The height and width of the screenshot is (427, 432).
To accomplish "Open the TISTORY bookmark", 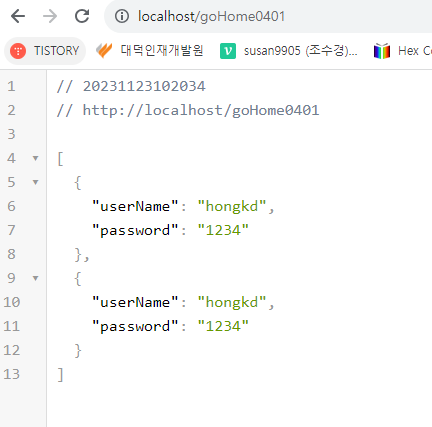I will 45,51.
